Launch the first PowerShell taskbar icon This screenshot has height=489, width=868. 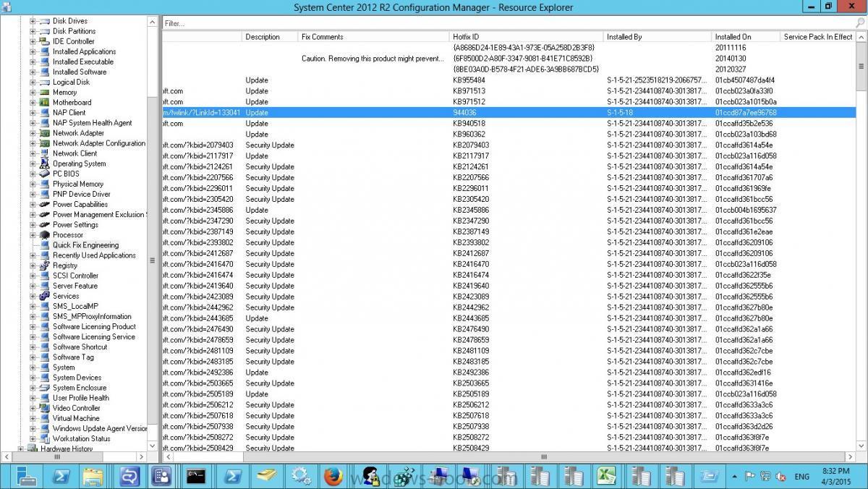pyautogui.click(x=61, y=476)
